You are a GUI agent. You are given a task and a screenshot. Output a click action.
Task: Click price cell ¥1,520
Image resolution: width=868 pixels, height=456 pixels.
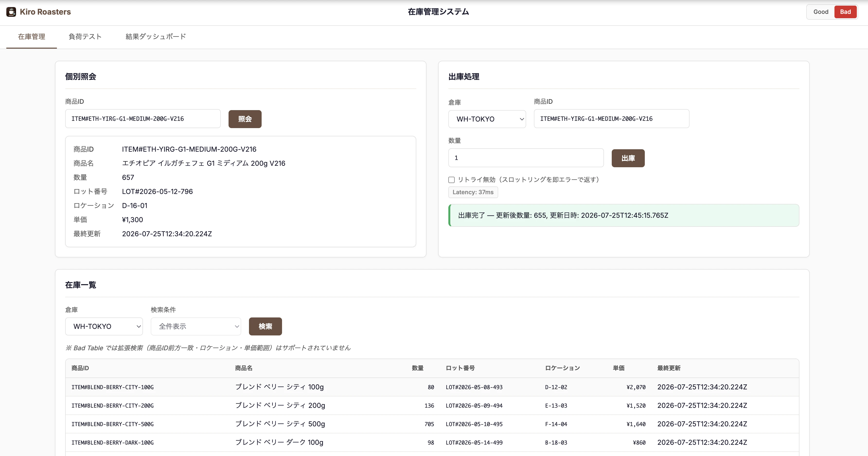pyautogui.click(x=636, y=406)
